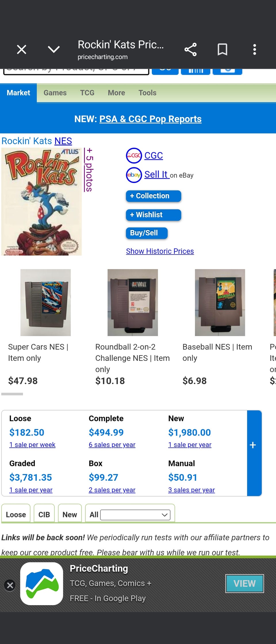
Task: Tap the PriceCharting app logo
Action: pyautogui.click(x=42, y=584)
